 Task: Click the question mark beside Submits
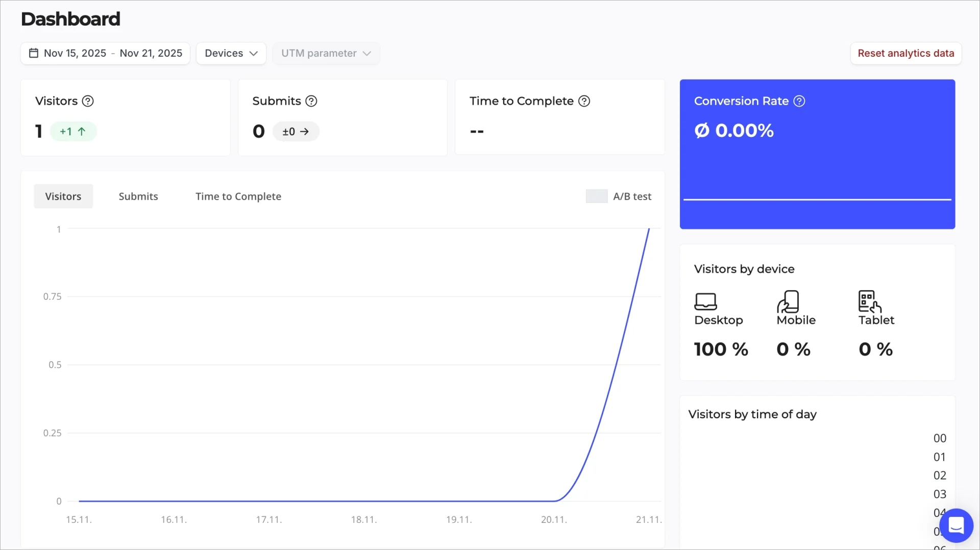click(311, 101)
